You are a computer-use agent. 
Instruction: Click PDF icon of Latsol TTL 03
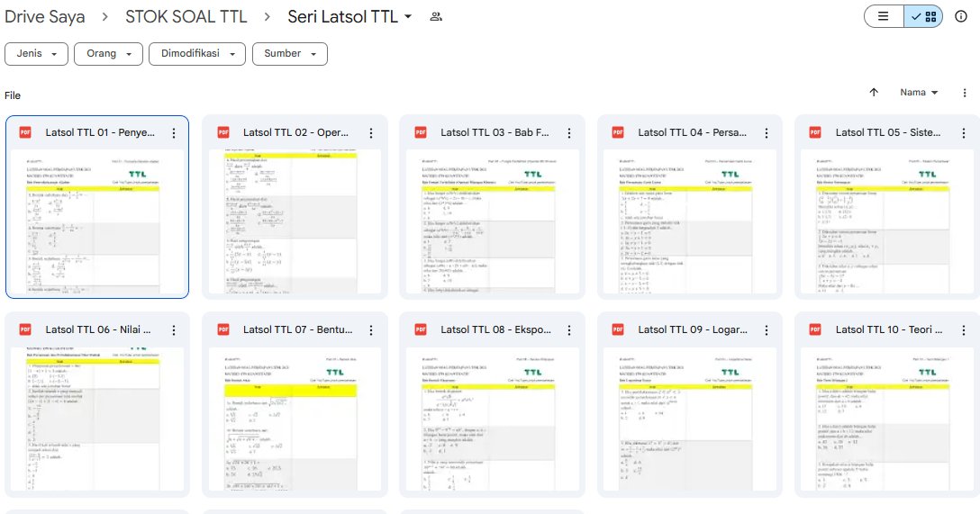click(x=421, y=132)
